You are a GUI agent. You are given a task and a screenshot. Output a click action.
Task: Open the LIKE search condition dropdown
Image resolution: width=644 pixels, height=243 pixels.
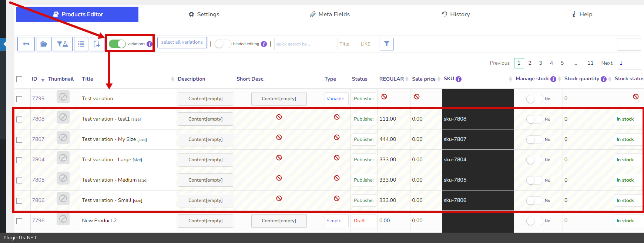[369, 44]
